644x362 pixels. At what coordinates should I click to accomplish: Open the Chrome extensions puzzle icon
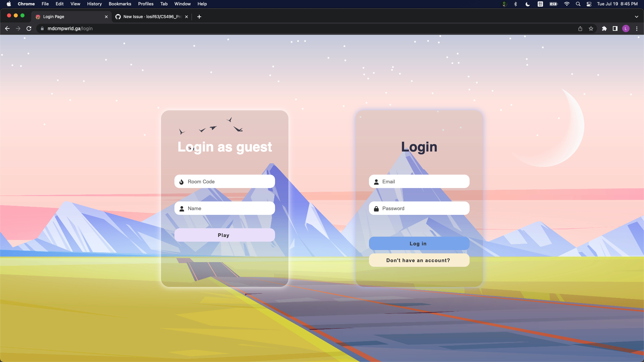click(x=604, y=28)
